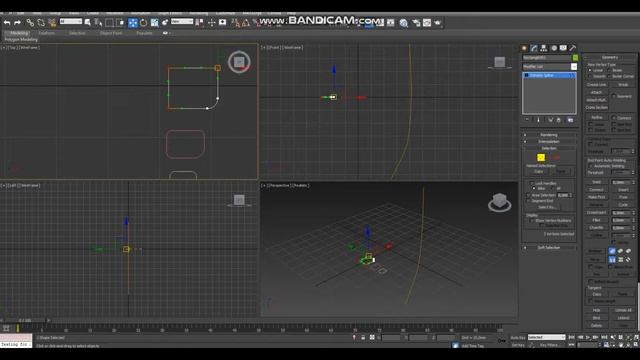Click the Chamfer button

[596, 228]
